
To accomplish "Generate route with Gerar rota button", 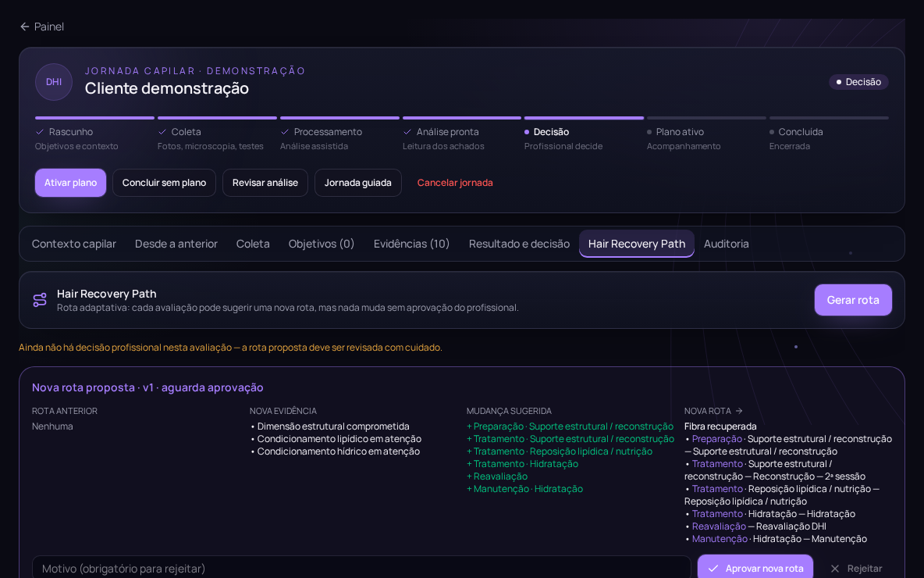I will point(853,300).
